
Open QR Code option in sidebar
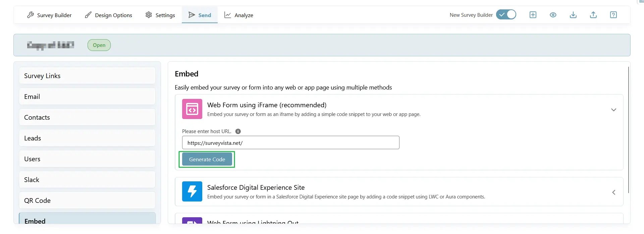tap(87, 200)
